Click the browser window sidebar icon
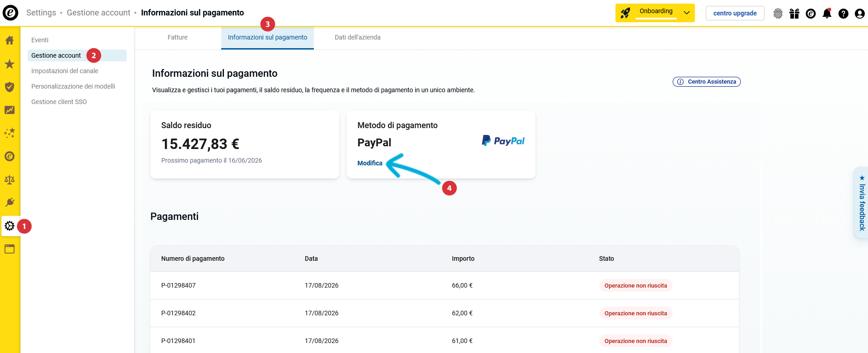The height and width of the screenshot is (353, 868). (x=10, y=249)
